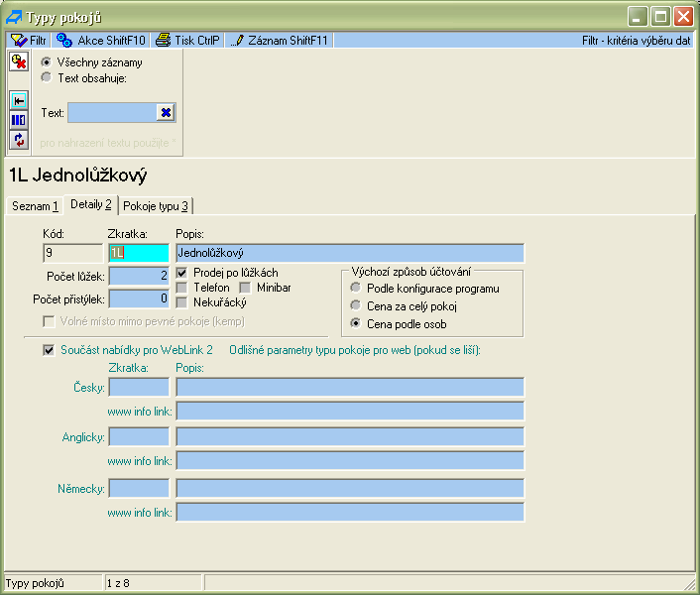The width and height of the screenshot is (700, 595).
Task: Open Záznam ShiftF11 menu
Action: [280, 41]
